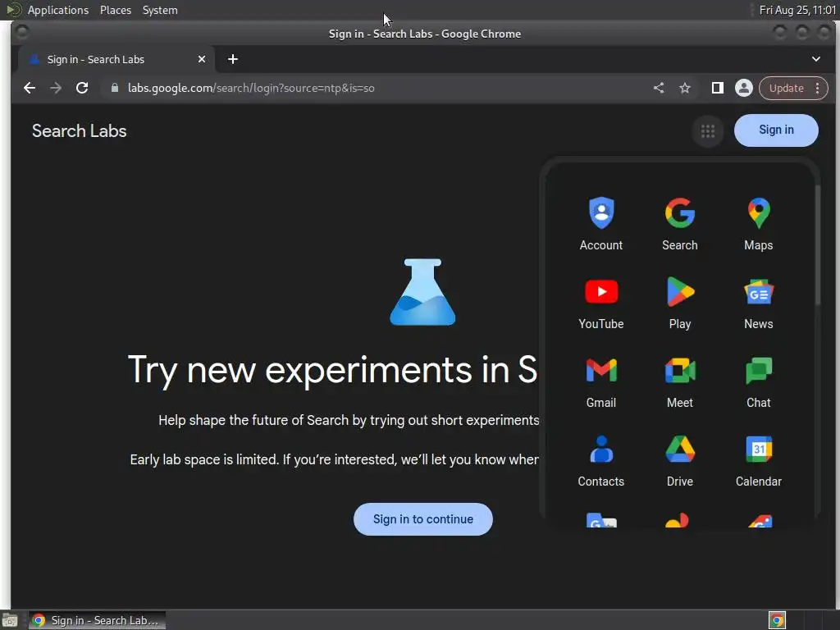Click the Search Labs header title
This screenshot has width=840, height=630.
pos(80,131)
